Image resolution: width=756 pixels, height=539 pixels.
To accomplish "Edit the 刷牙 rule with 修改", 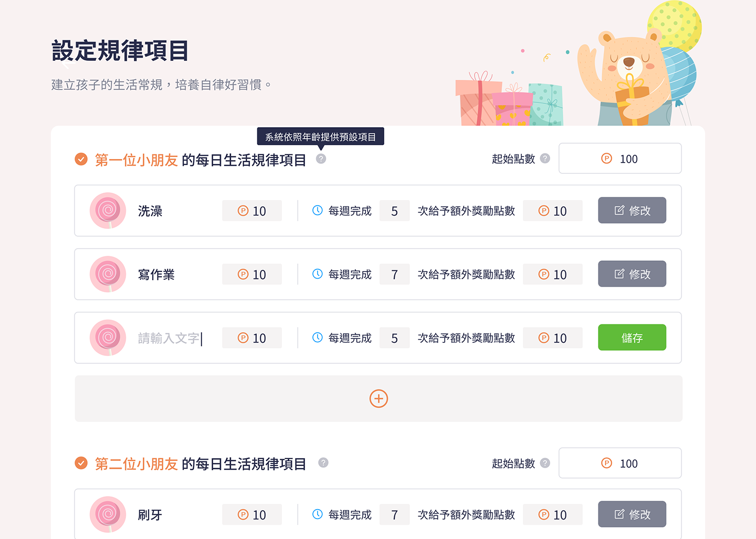I will [x=632, y=514].
